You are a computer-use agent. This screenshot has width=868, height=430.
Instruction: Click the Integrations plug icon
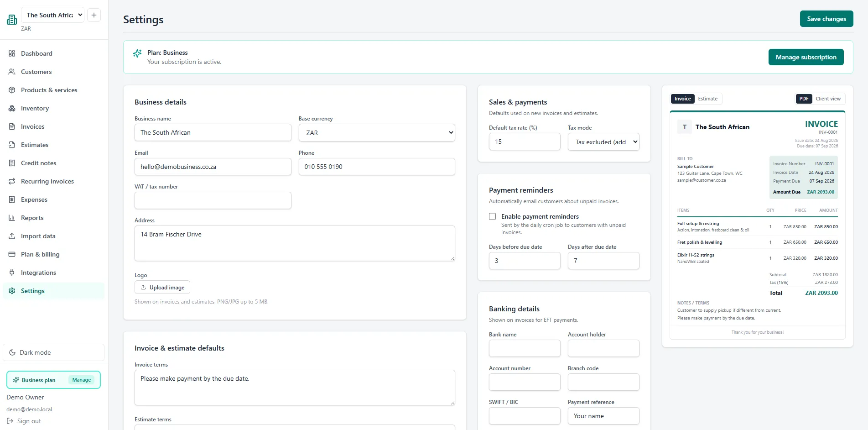coord(12,273)
